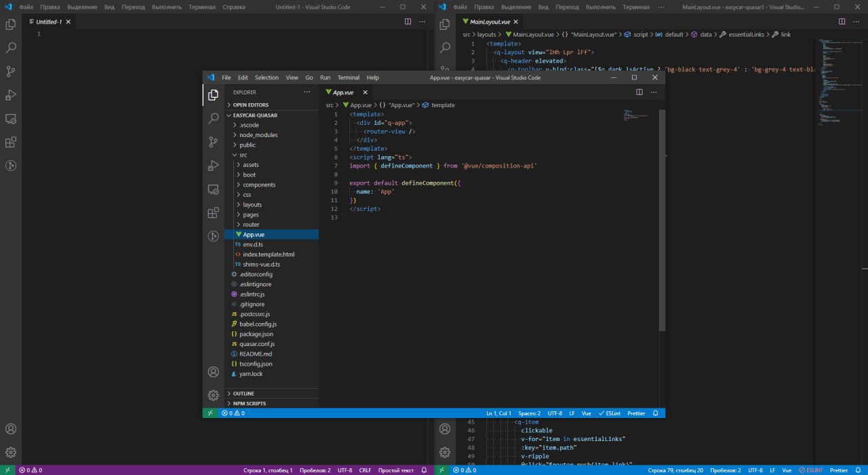The image size is (868, 475).
Task: Open Search in the App.vue window activity bar
Action: click(213, 118)
